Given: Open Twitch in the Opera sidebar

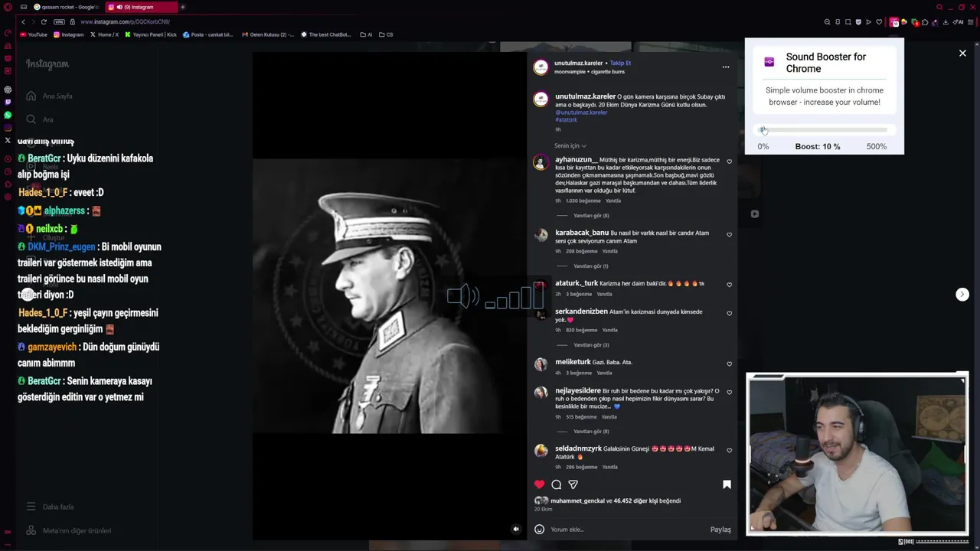Looking at the screenshot, I should tap(8, 102).
